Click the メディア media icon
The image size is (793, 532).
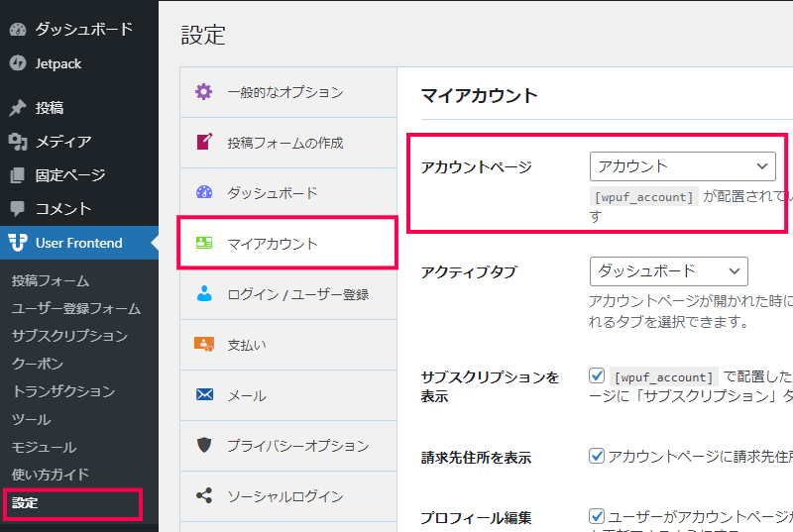coord(18,142)
